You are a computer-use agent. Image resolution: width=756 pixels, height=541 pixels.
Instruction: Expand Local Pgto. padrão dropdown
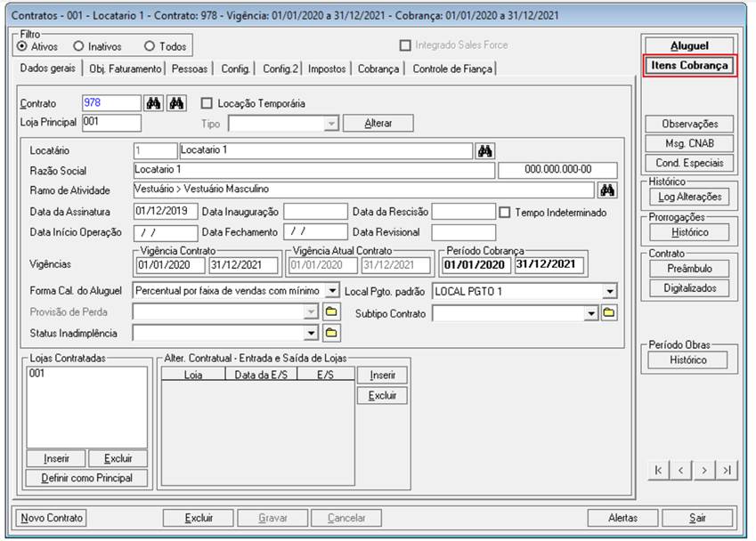click(610, 292)
